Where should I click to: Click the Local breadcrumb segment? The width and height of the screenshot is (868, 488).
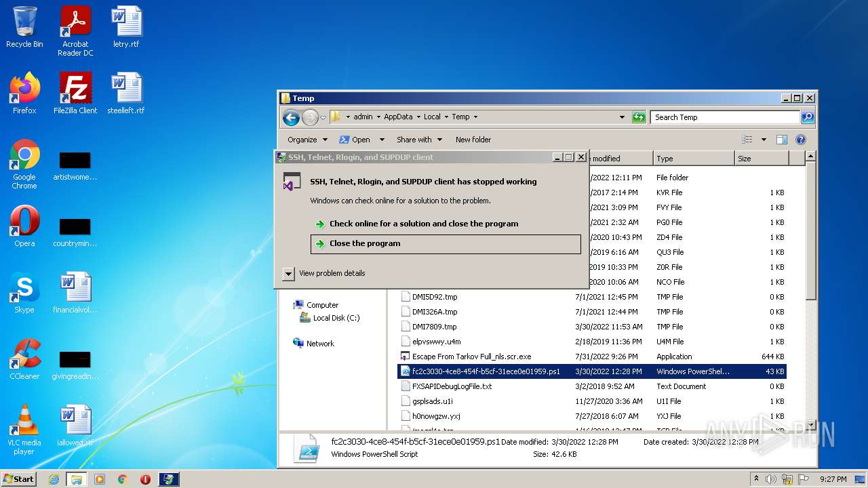[x=432, y=117]
